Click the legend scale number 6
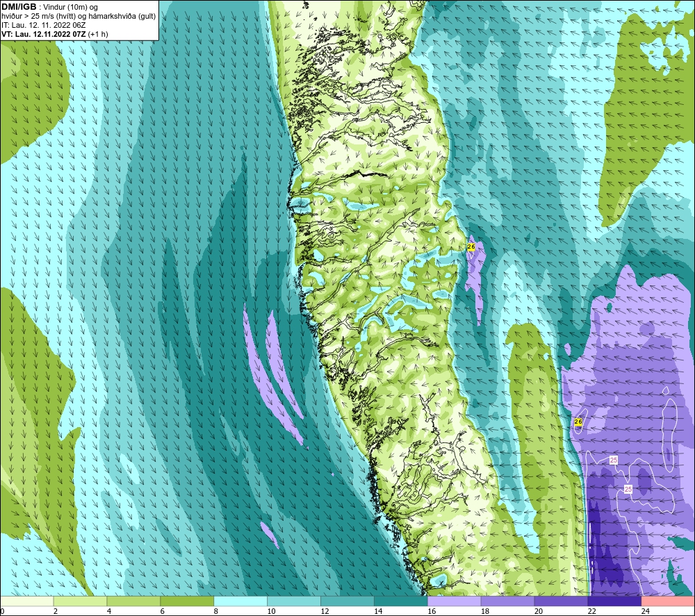Viewport: 695px width, 616px height. pyautogui.click(x=162, y=611)
